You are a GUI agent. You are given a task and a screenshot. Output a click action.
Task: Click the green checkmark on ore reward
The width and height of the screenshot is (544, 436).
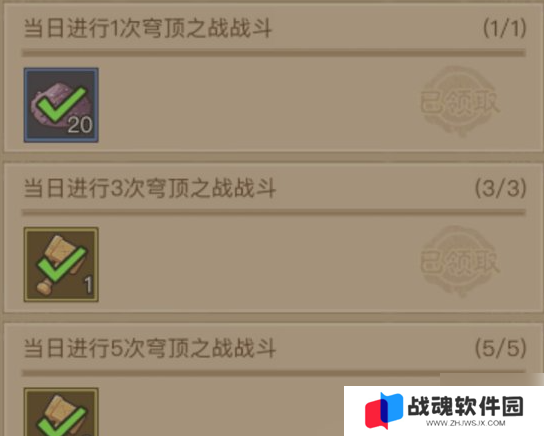click(62, 104)
